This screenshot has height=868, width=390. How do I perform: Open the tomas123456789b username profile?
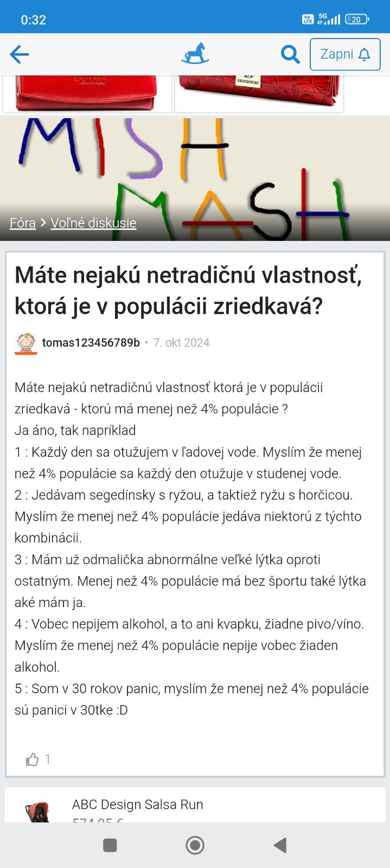click(91, 343)
